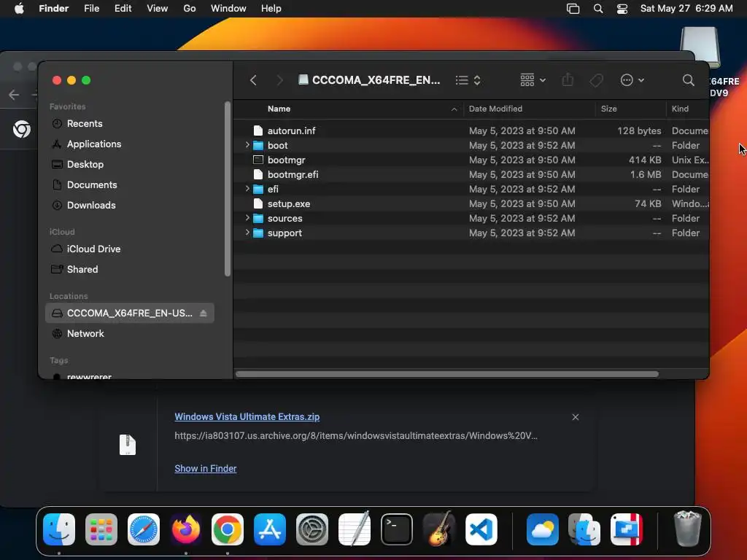Click the zip file icon in downloads
The height and width of the screenshot is (560, 747).
click(x=127, y=445)
